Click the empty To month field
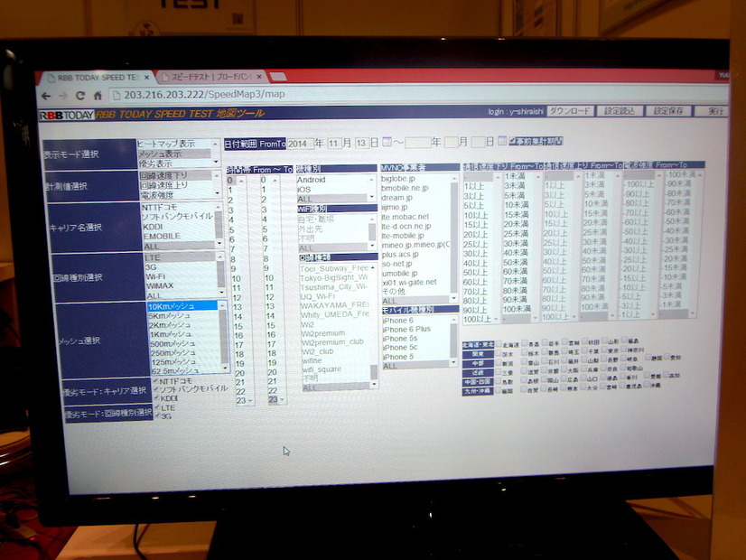746x560 pixels. tap(451, 142)
